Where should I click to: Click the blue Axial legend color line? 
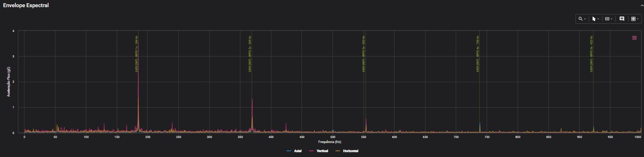pyautogui.click(x=289, y=151)
